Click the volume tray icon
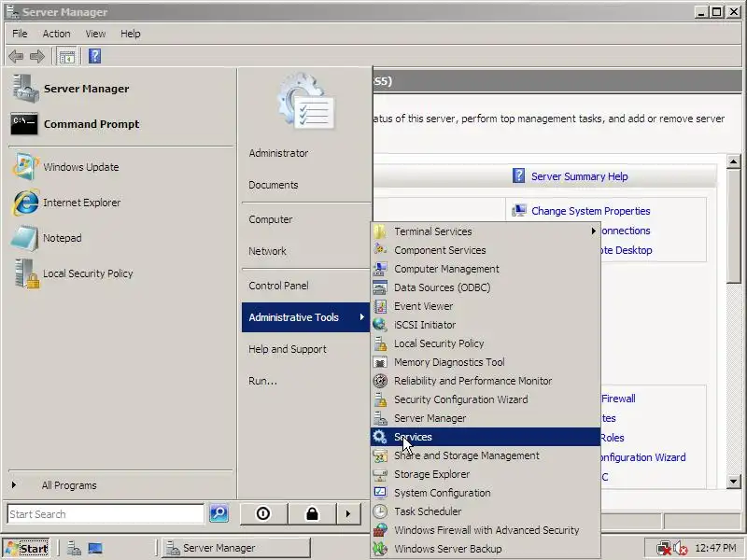Image resolution: width=747 pixels, height=560 pixels. point(681,549)
